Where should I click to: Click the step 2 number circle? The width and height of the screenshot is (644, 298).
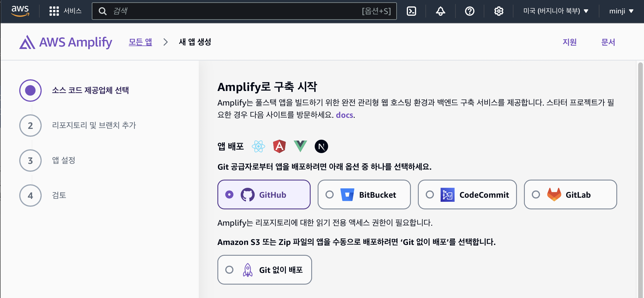(x=30, y=125)
